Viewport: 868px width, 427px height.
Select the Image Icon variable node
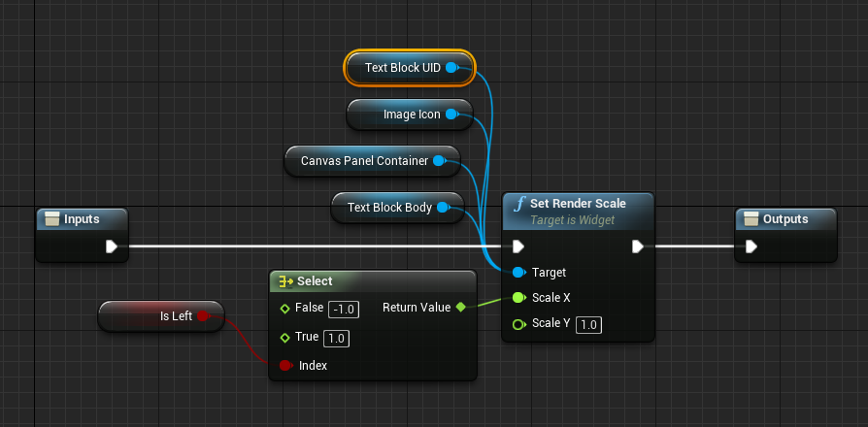pyautogui.click(x=410, y=115)
